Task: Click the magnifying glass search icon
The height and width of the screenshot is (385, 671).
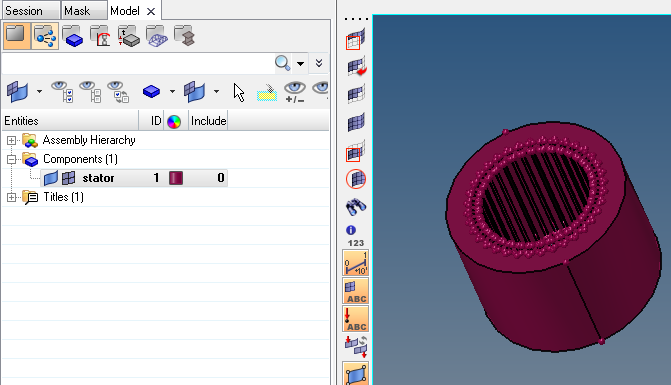Action: point(282,63)
